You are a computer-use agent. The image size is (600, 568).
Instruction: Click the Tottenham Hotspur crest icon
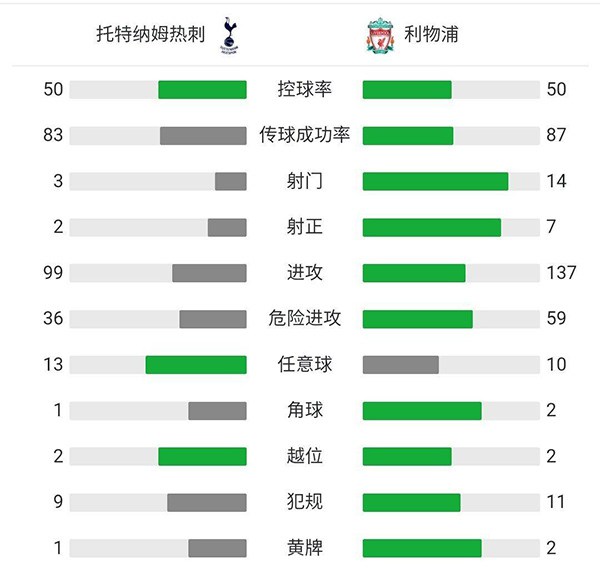coord(232,35)
